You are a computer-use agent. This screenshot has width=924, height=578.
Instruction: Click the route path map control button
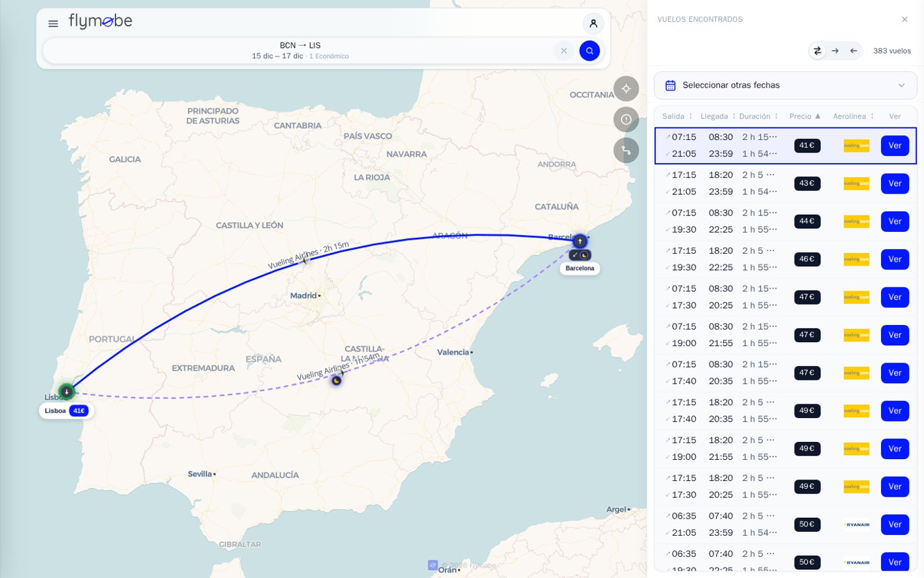(626, 150)
